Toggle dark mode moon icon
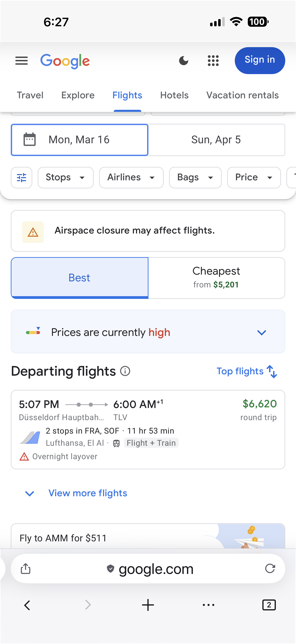The image size is (296, 644). click(183, 61)
